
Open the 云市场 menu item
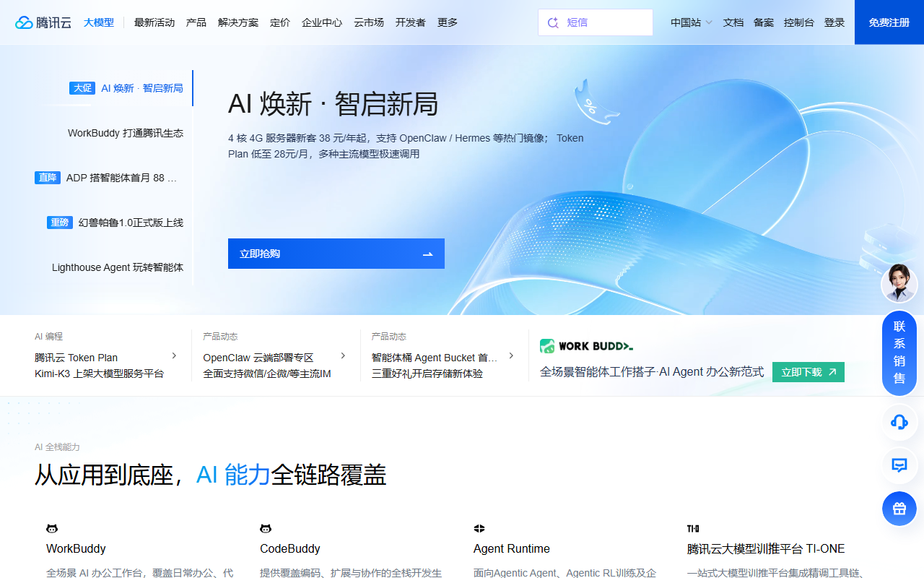(369, 22)
